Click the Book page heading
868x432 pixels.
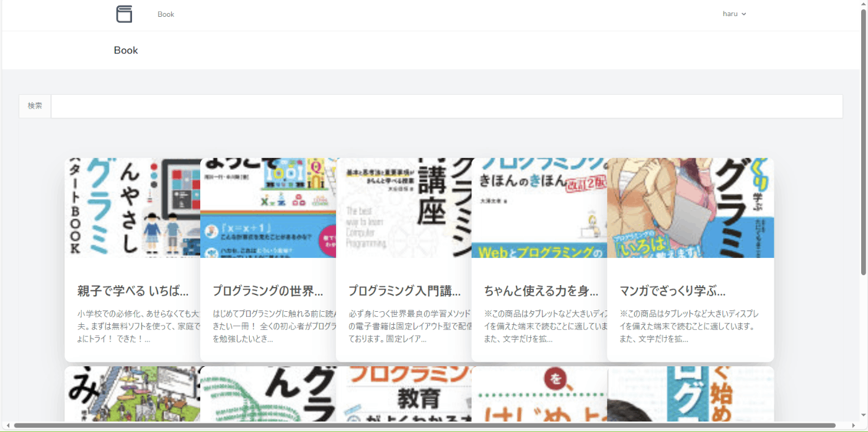point(126,50)
